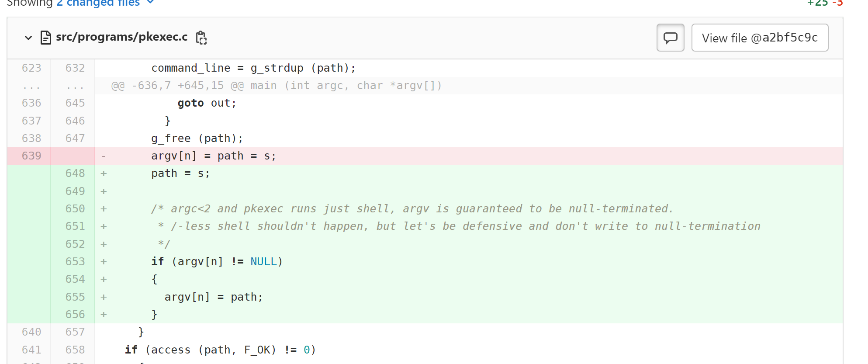The image size is (868, 364).
Task: Toggle comments for this file
Action: pyautogui.click(x=670, y=38)
